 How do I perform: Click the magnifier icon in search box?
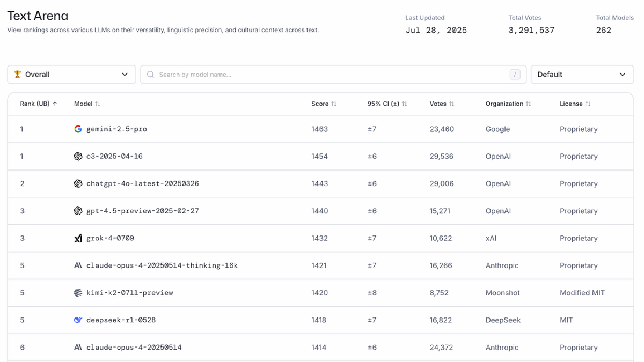[x=151, y=75]
